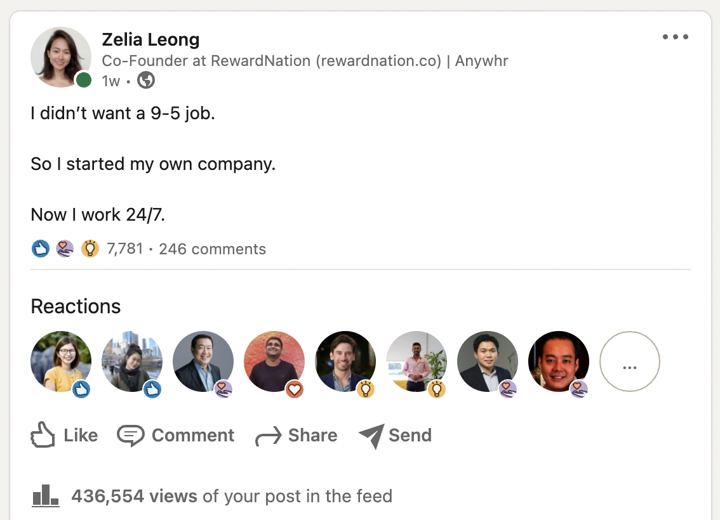Open Zelia Leong's profile name link
This screenshot has height=520, width=720.
tap(151, 40)
